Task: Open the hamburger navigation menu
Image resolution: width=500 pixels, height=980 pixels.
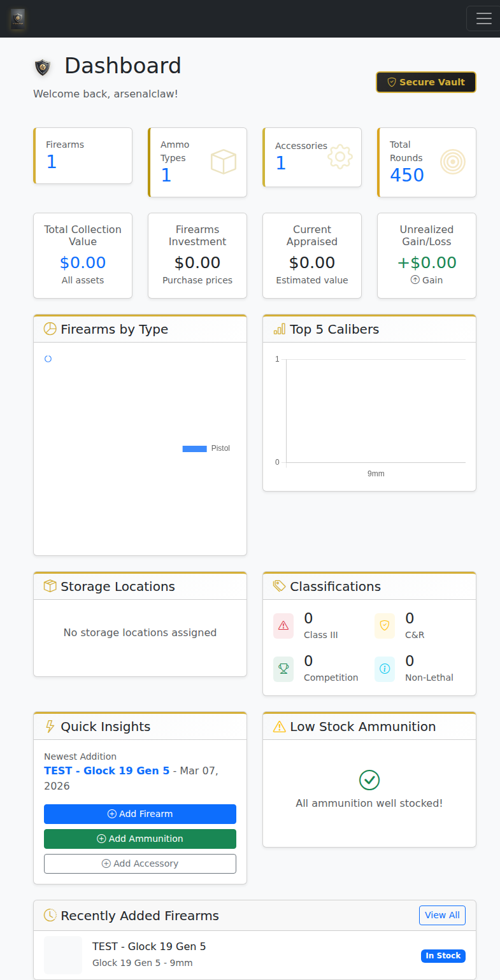Action: click(483, 18)
